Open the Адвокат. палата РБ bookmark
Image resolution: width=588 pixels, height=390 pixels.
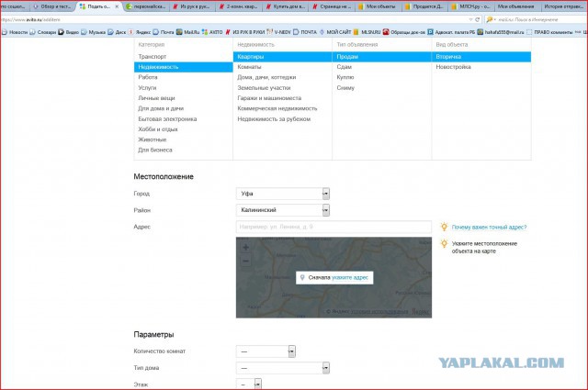pyautogui.click(x=451, y=32)
